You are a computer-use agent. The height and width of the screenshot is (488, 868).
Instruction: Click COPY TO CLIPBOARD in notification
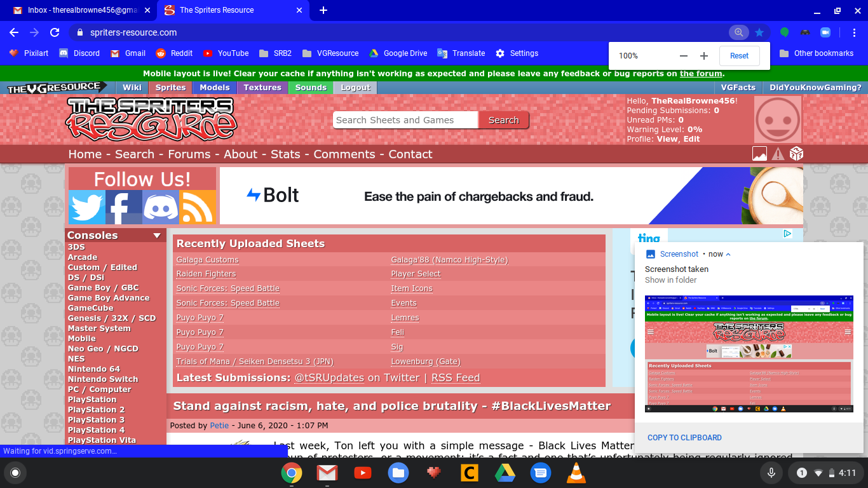pos(684,438)
